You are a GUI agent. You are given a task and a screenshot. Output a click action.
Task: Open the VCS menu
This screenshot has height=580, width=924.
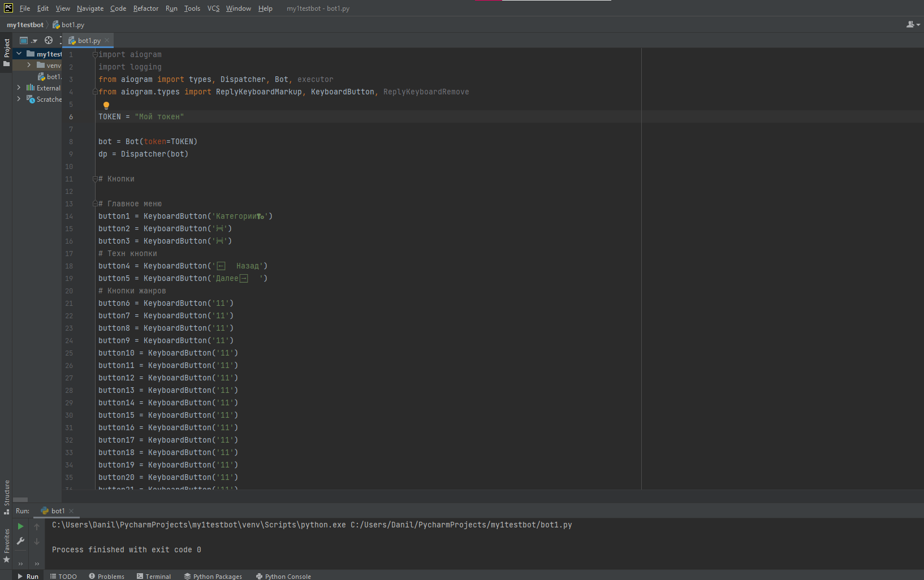pos(213,8)
